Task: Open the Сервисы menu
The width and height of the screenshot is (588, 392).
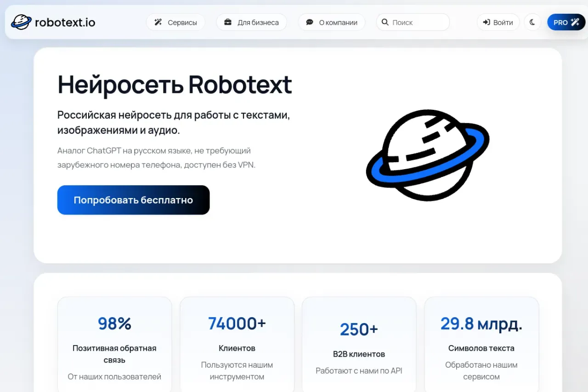Action: click(x=175, y=22)
